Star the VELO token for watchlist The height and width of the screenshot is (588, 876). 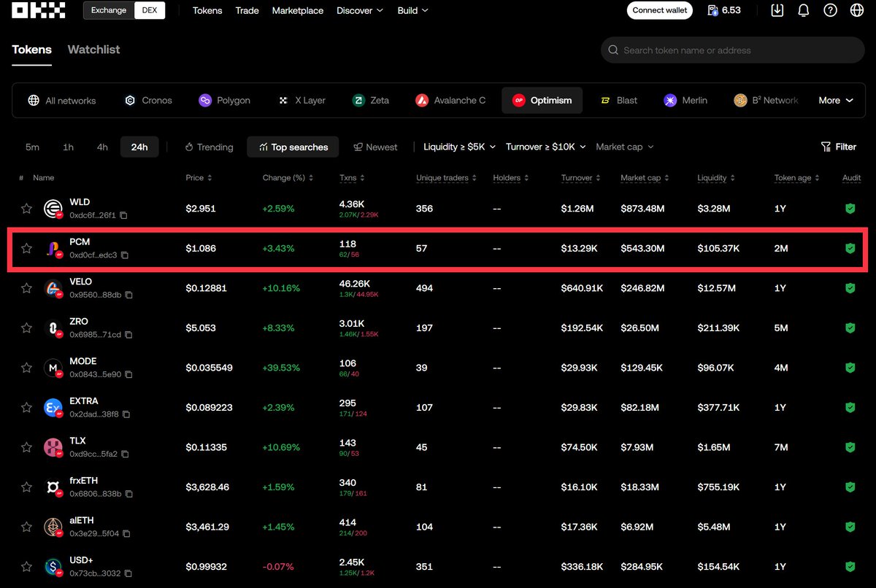point(26,287)
